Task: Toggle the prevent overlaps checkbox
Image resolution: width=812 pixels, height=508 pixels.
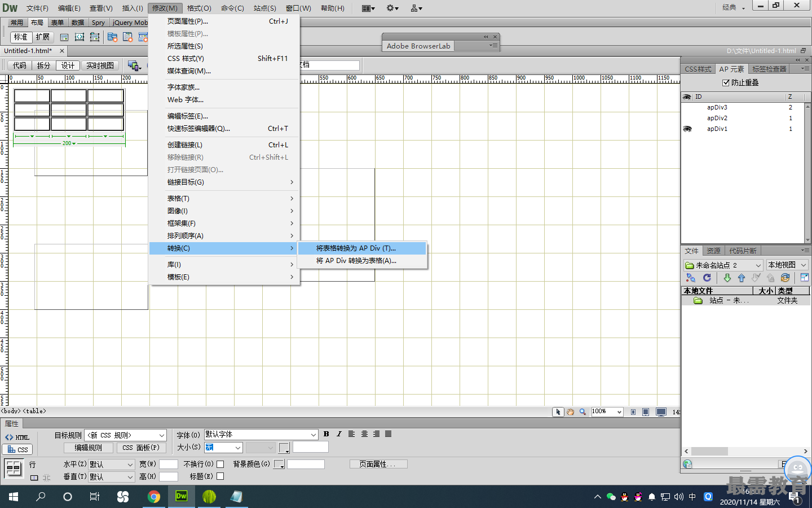Action: [726, 82]
